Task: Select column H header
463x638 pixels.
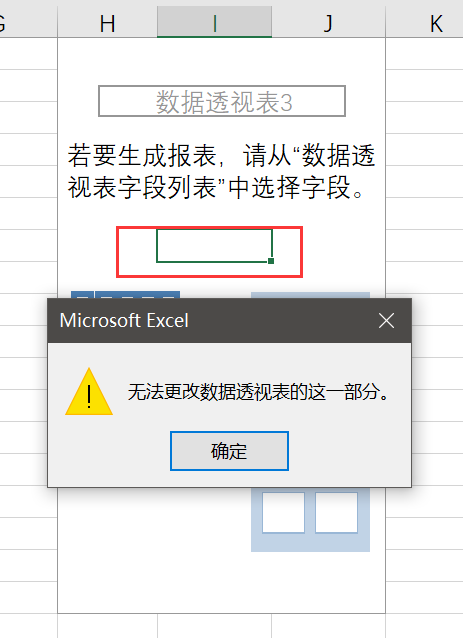Action: 107,23
